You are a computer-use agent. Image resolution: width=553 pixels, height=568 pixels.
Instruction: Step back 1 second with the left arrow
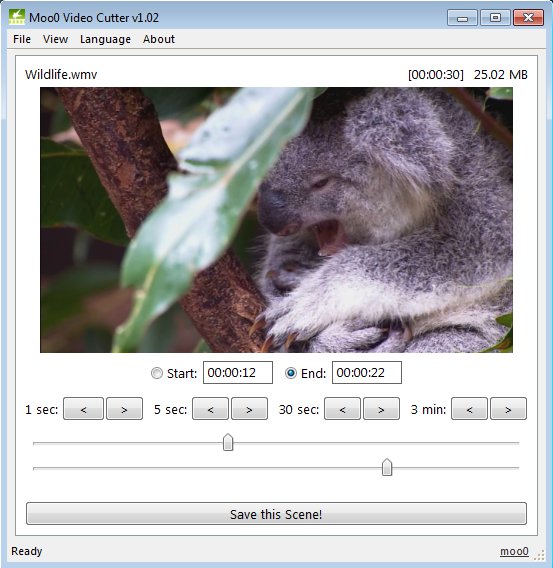[x=83, y=409]
